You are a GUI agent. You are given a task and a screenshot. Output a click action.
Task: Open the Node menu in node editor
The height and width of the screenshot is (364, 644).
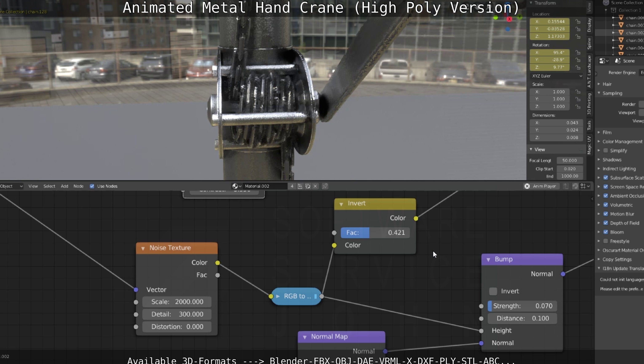pos(79,186)
